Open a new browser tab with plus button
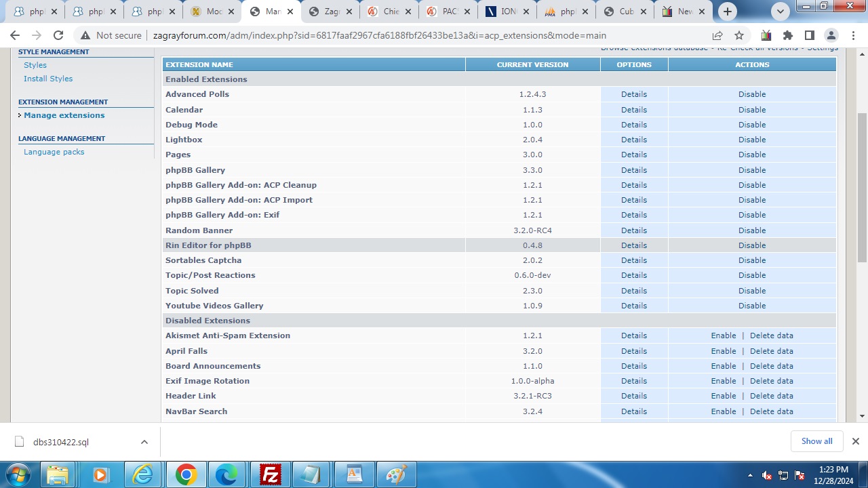Screen dimensions: 868x488 click(728, 12)
